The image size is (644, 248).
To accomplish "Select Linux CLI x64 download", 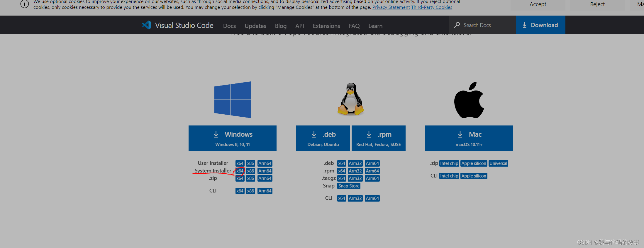I will pos(342,198).
